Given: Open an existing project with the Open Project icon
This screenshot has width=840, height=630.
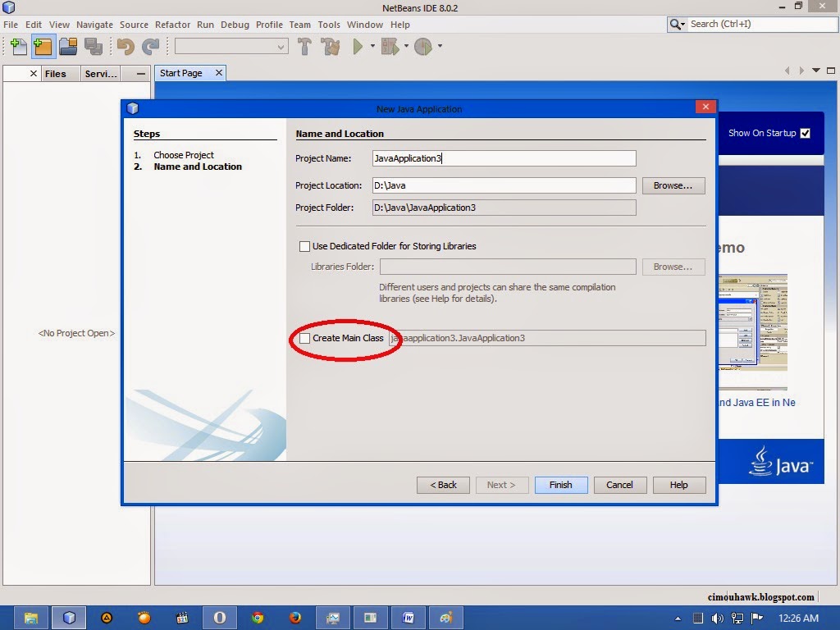Looking at the screenshot, I should 69,47.
